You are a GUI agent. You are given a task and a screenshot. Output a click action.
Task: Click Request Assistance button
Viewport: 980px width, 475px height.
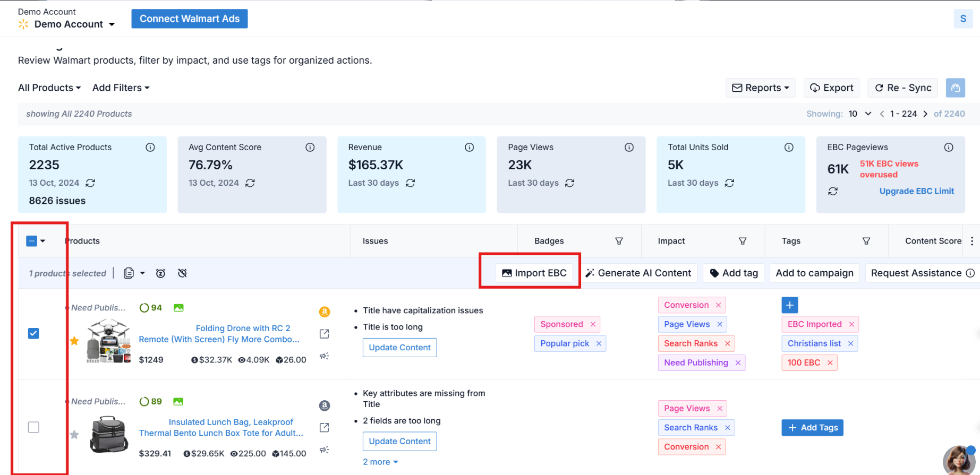point(923,273)
